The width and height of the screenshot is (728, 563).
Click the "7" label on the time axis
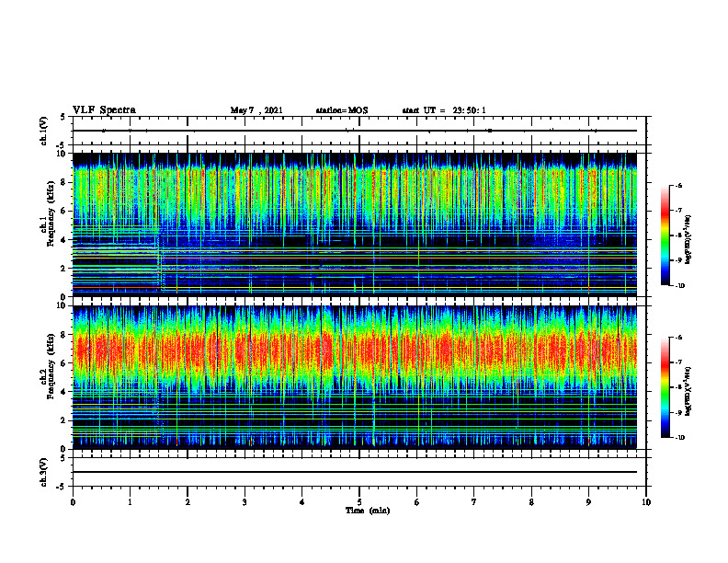coord(474,502)
